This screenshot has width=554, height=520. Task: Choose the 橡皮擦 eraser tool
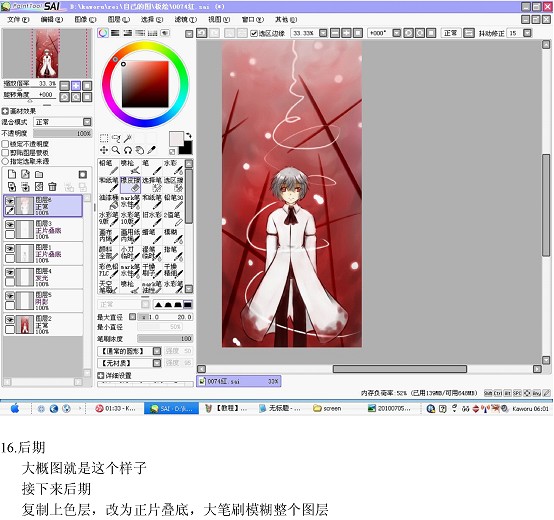tap(130, 184)
